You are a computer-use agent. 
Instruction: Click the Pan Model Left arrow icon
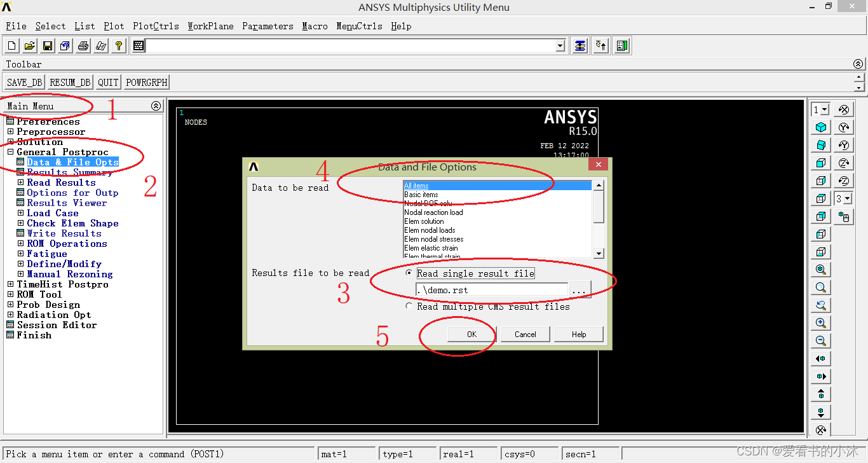click(x=821, y=359)
